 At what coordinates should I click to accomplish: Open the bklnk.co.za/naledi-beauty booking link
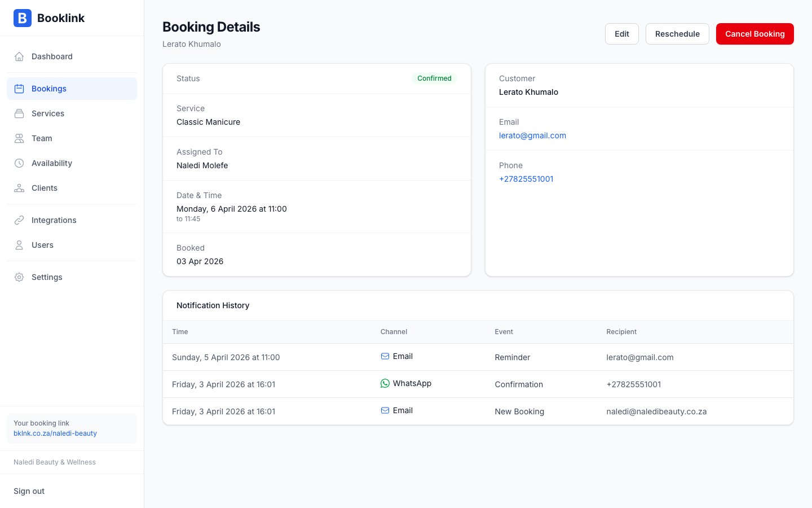[x=55, y=433]
